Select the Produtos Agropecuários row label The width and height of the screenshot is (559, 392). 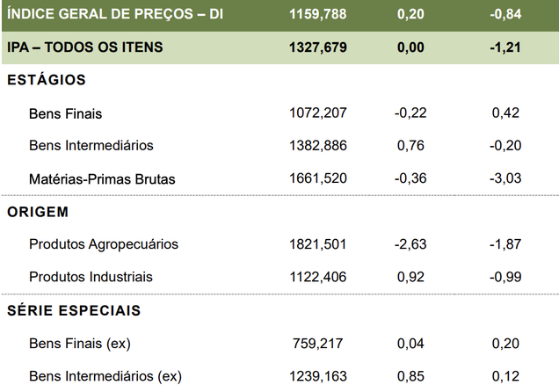104,244
